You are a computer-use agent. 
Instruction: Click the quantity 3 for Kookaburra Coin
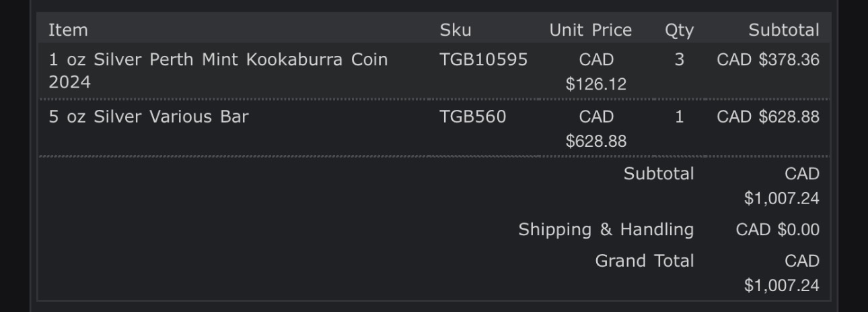(679, 60)
